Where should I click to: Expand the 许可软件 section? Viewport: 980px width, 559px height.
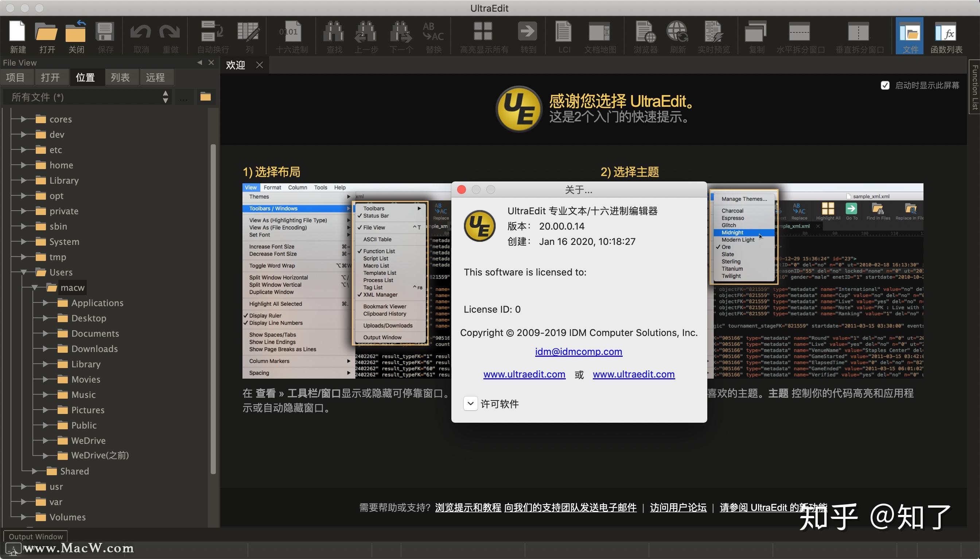click(470, 403)
